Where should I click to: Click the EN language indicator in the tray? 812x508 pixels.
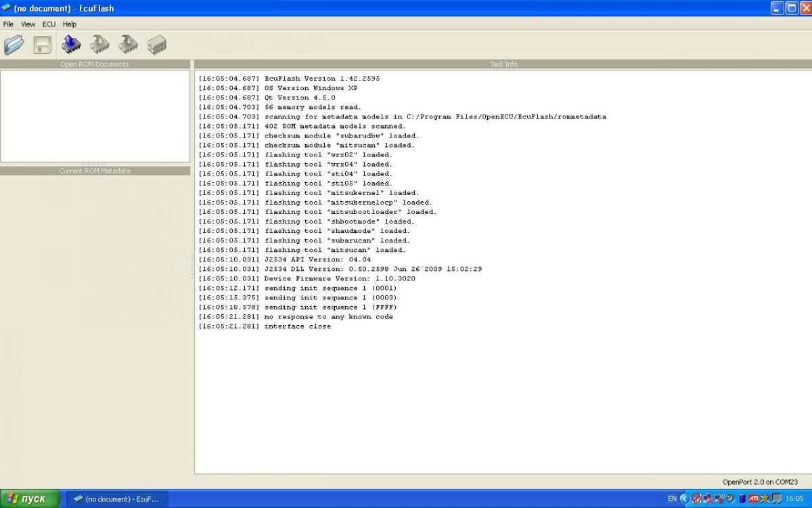[672, 499]
